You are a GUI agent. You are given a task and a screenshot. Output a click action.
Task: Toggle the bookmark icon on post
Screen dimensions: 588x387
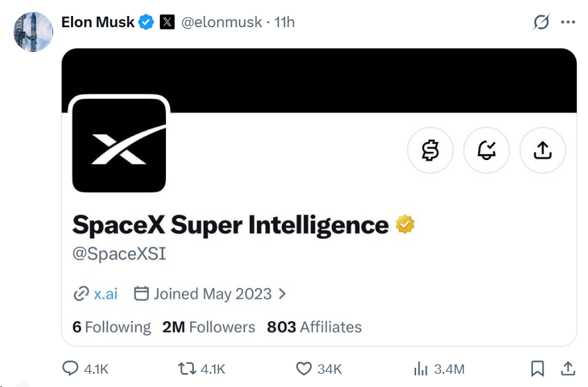click(x=538, y=368)
